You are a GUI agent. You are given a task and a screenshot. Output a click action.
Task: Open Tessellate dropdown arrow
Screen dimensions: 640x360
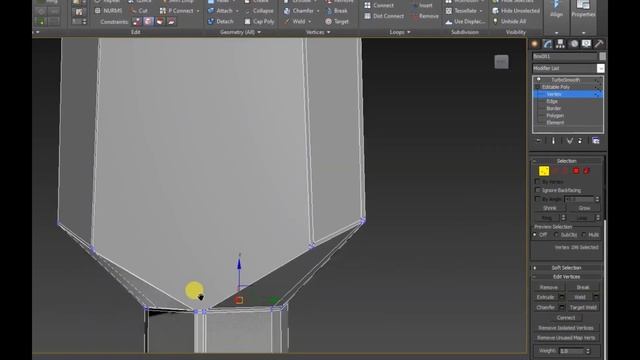(481, 11)
